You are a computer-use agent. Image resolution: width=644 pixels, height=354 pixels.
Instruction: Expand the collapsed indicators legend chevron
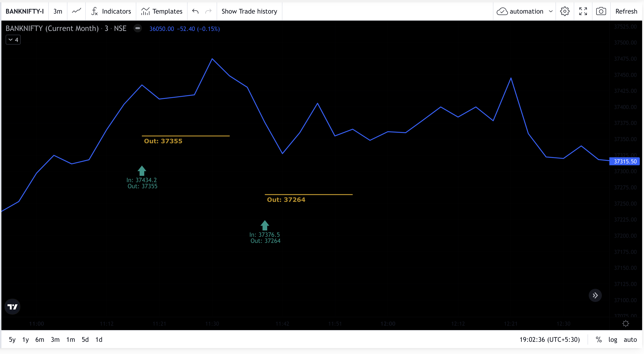click(13, 40)
